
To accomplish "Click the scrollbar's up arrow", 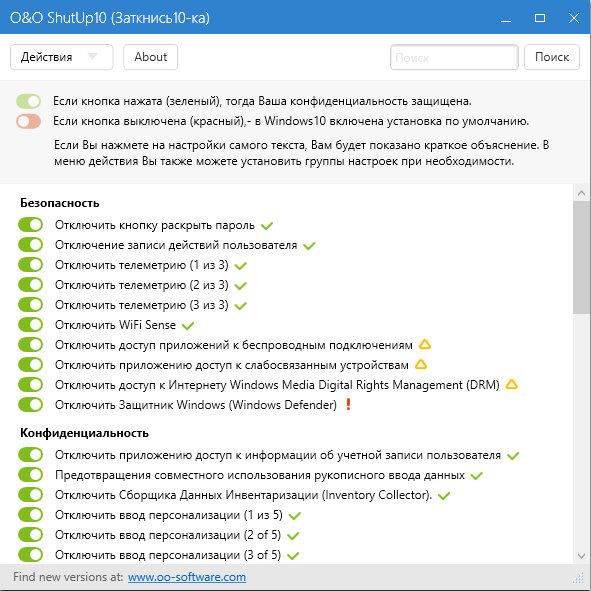I will [x=581, y=193].
